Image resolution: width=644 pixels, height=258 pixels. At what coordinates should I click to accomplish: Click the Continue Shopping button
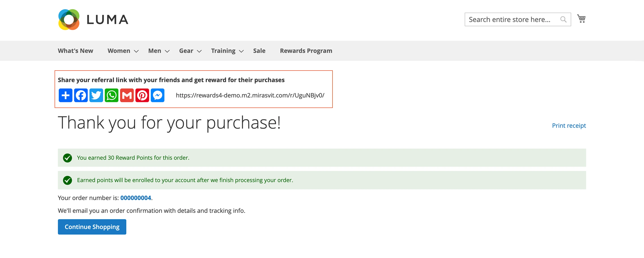(x=92, y=227)
